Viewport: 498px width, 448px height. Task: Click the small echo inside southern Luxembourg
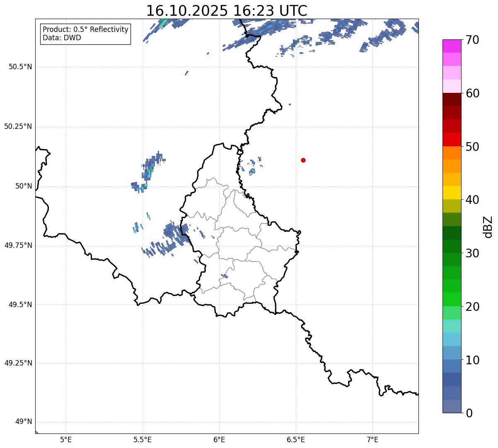click(224, 276)
